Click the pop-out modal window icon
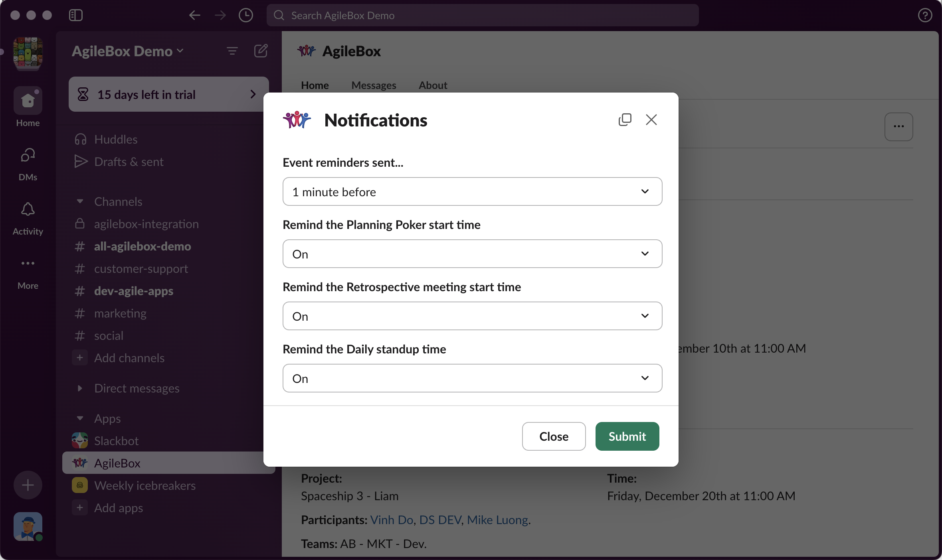 pyautogui.click(x=625, y=120)
